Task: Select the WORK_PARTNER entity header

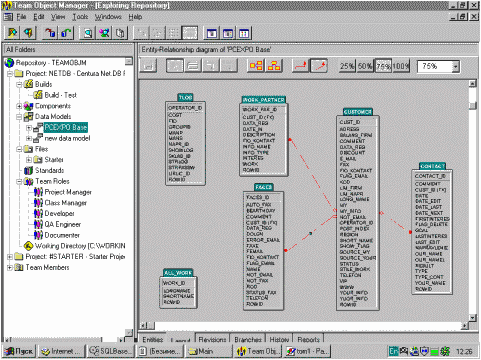Action: click(264, 100)
